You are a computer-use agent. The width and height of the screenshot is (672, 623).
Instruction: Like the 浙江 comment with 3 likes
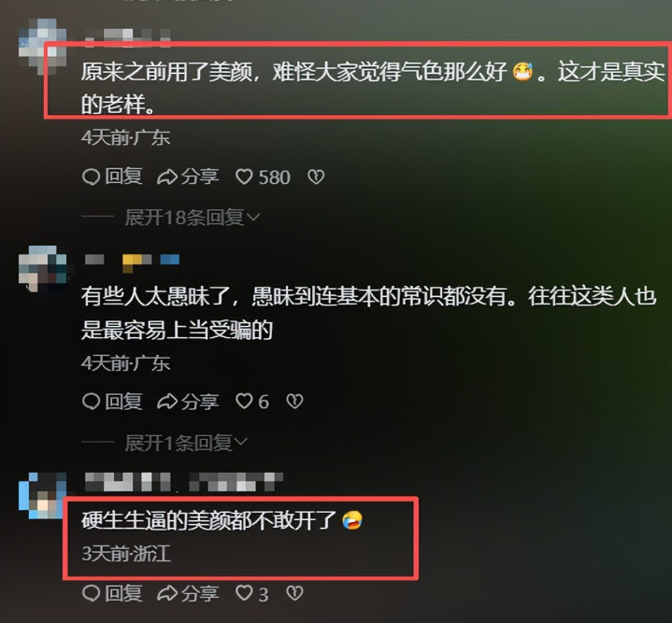pos(252,594)
